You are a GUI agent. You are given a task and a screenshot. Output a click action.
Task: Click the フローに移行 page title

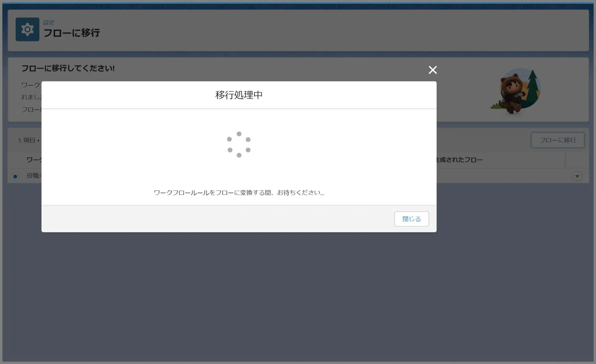coord(72,33)
